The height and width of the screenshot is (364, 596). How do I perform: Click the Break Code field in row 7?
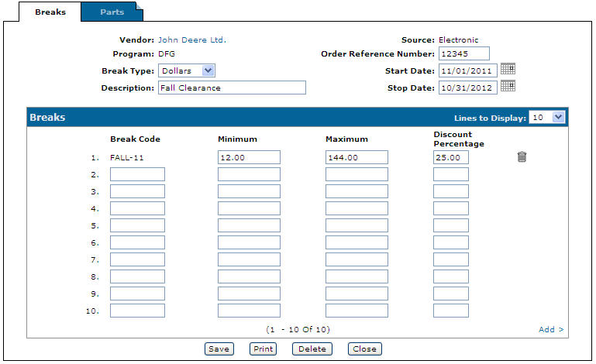pyautogui.click(x=138, y=259)
